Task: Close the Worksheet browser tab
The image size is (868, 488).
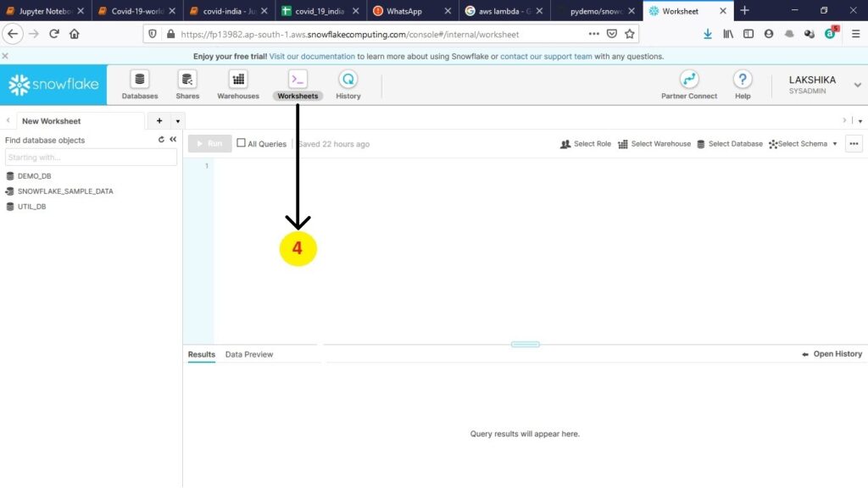Action: click(x=722, y=10)
